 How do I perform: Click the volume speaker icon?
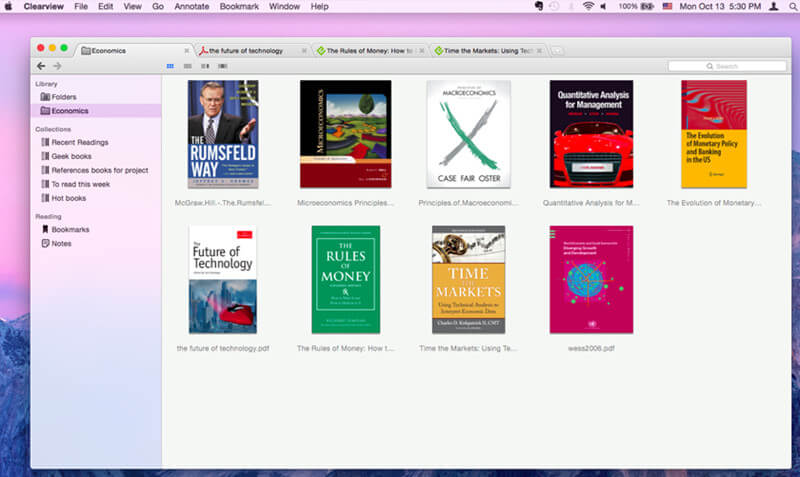point(604,6)
